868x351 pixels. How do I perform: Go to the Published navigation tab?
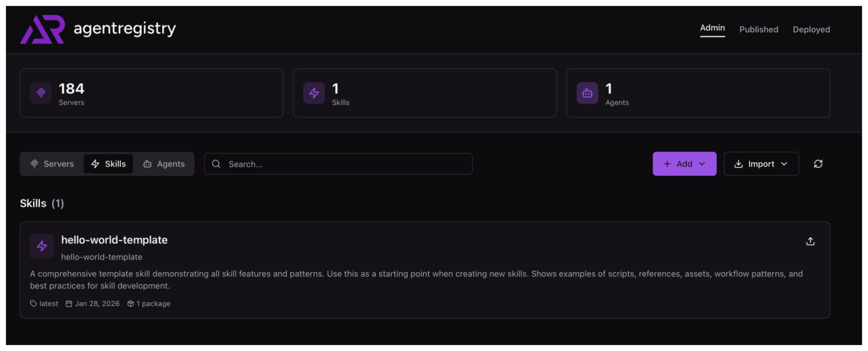tap(759, 30)
